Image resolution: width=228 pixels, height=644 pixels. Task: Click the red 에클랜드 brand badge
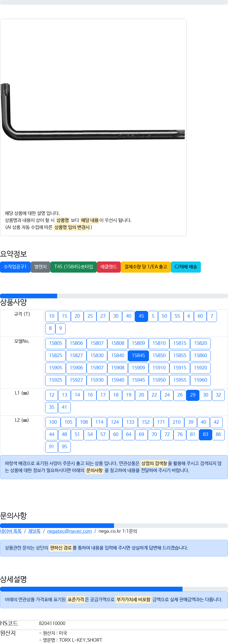coord(109,267)
